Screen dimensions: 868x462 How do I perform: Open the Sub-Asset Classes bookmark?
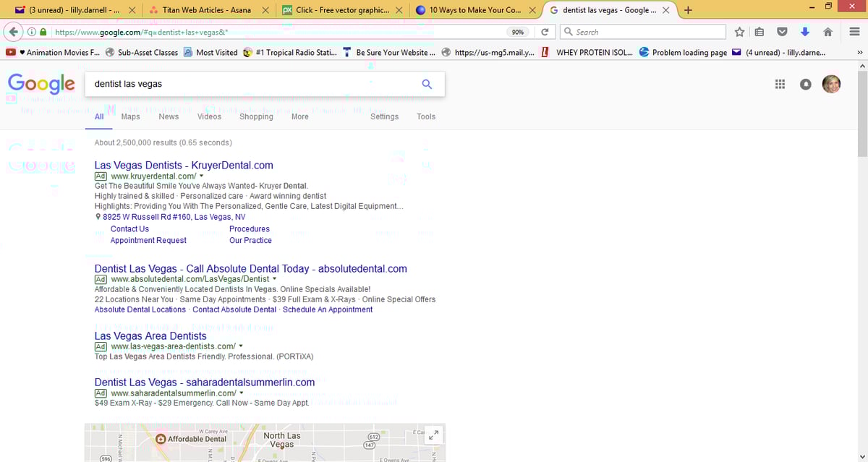142,53
